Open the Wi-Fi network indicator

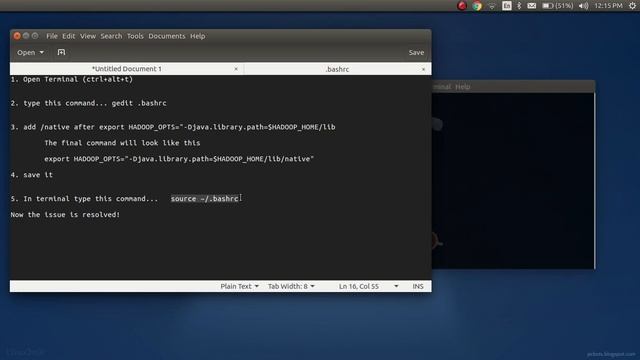(x=492, y=6)
